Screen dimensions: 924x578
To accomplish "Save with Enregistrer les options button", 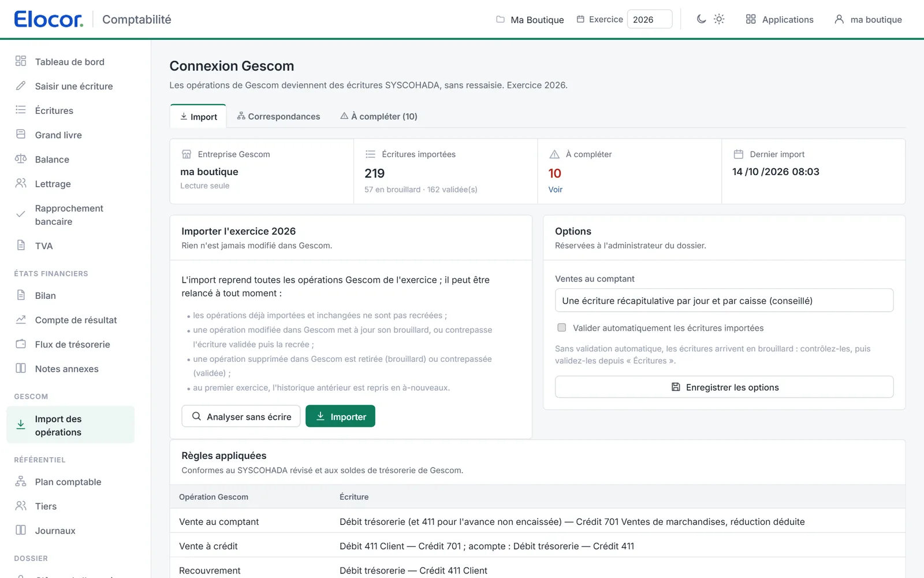I will (724, 387).
